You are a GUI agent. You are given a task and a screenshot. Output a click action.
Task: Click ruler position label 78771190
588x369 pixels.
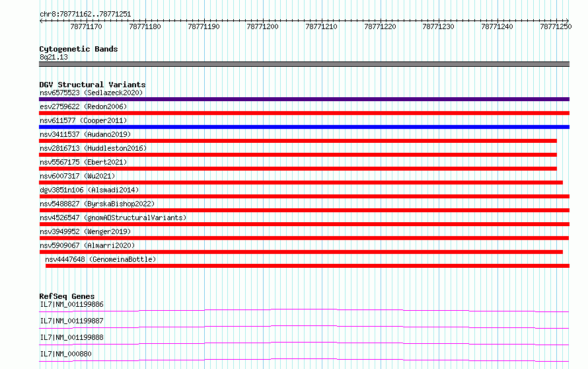click(203, 26)
